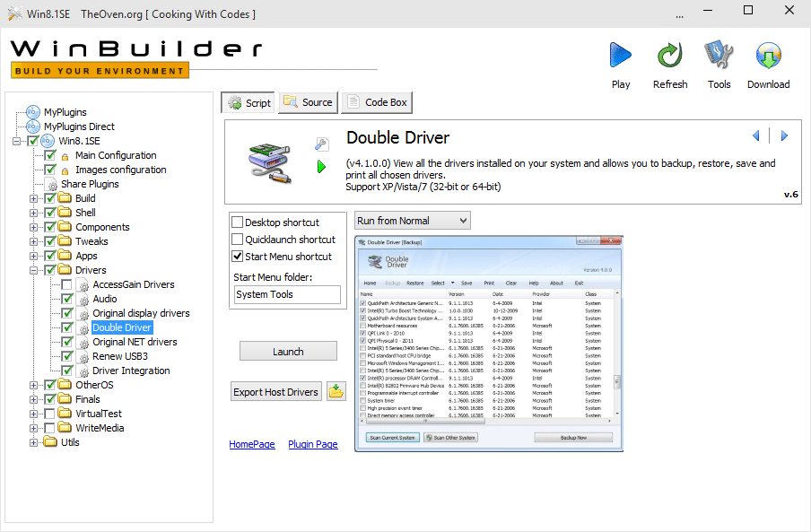The width and height of the screenshot is (811, 532).
Task: Click the Download globe icon
Action: click(768, 56)
